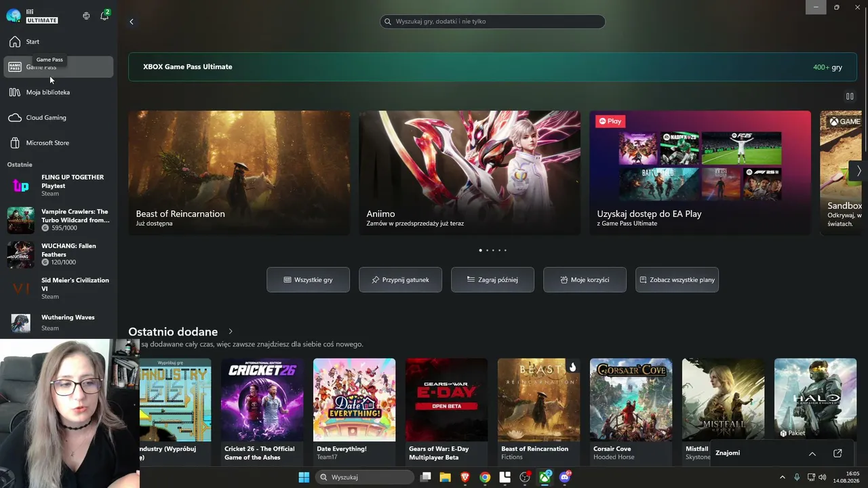Click the Wszystkie gry button
Viewport: 868px width, 488px height.
(x=309, y=280)
